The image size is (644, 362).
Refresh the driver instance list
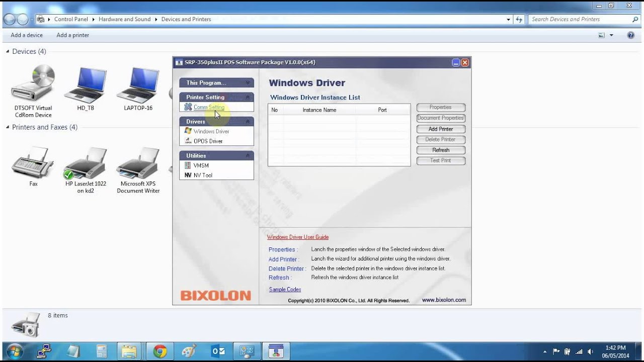[441, 150]
